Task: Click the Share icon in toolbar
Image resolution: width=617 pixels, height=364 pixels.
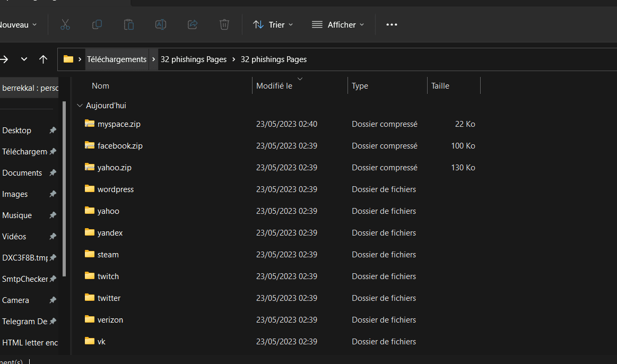Action: (x=193, y=24)
